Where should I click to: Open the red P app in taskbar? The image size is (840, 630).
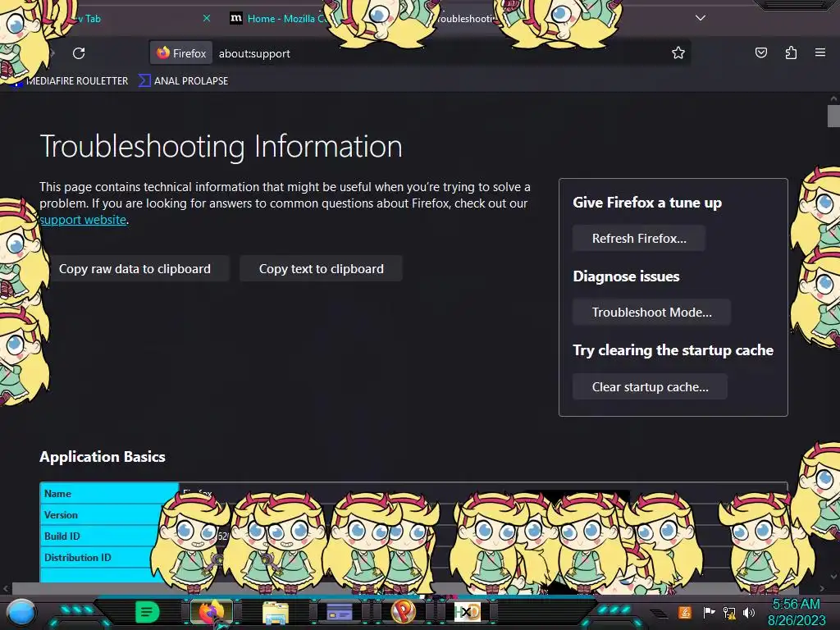pos(404,612)
